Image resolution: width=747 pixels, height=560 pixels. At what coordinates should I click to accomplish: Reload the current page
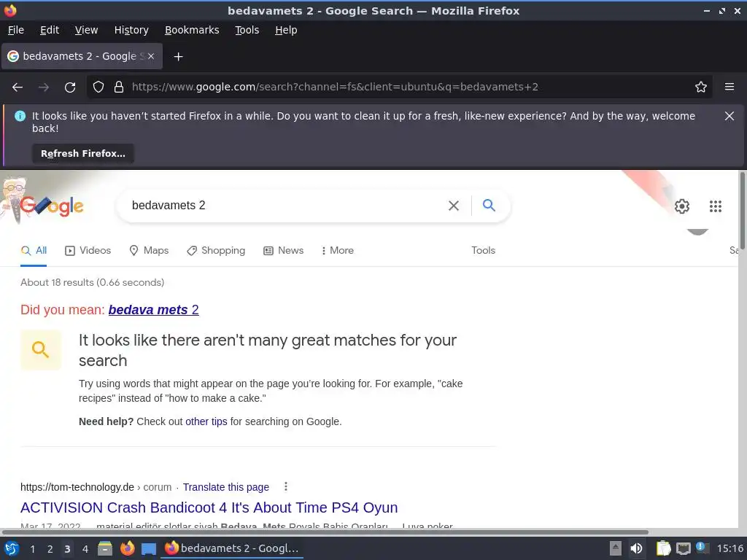coord(70,87)
